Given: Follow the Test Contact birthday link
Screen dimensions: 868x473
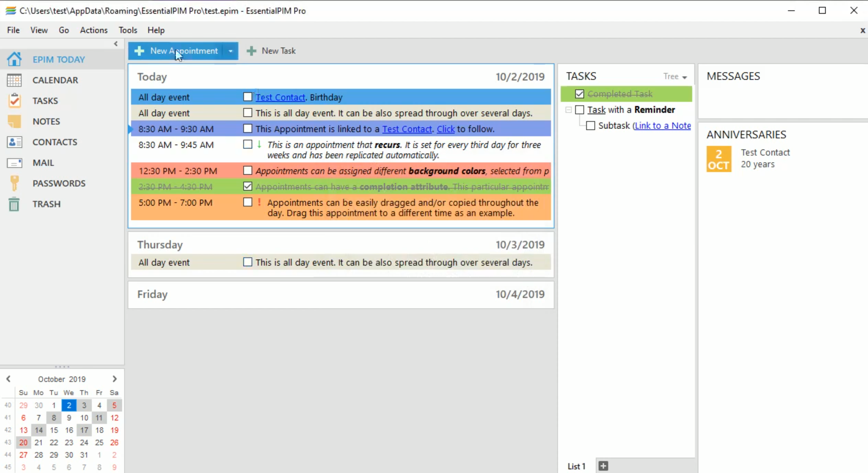Looking at the screenshot, I should (280, 97).
